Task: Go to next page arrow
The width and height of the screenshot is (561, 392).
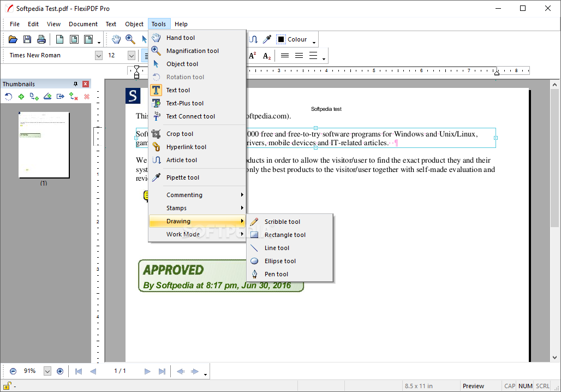Action: pos(147,371)
